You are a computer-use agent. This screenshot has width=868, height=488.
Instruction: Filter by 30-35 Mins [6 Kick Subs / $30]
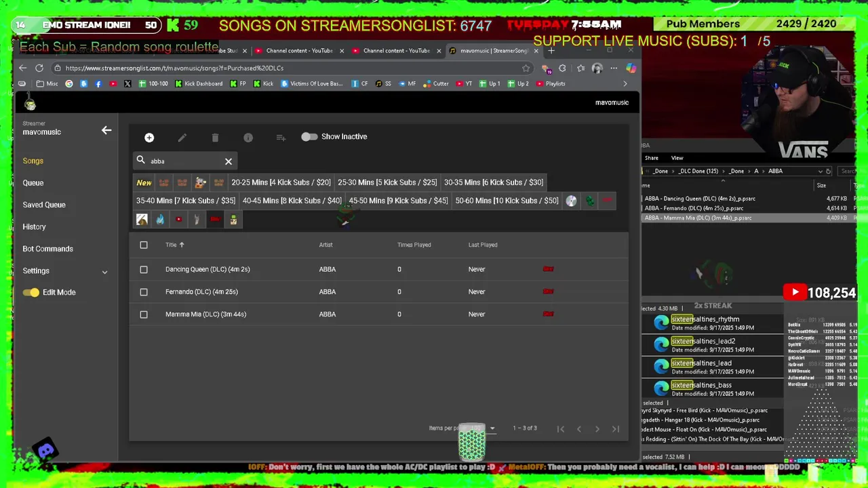pyautogui.click(x=494, y=182)
